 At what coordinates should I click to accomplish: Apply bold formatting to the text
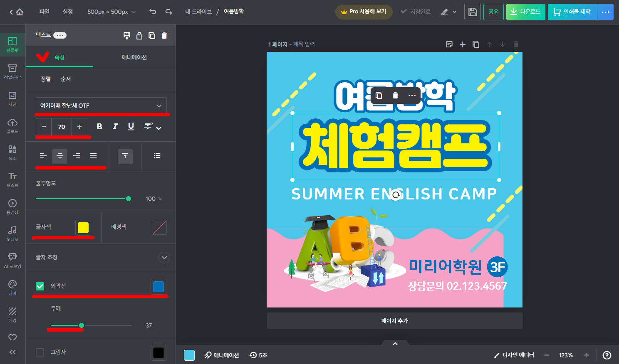pyautogui.click(x=99, y=126)
